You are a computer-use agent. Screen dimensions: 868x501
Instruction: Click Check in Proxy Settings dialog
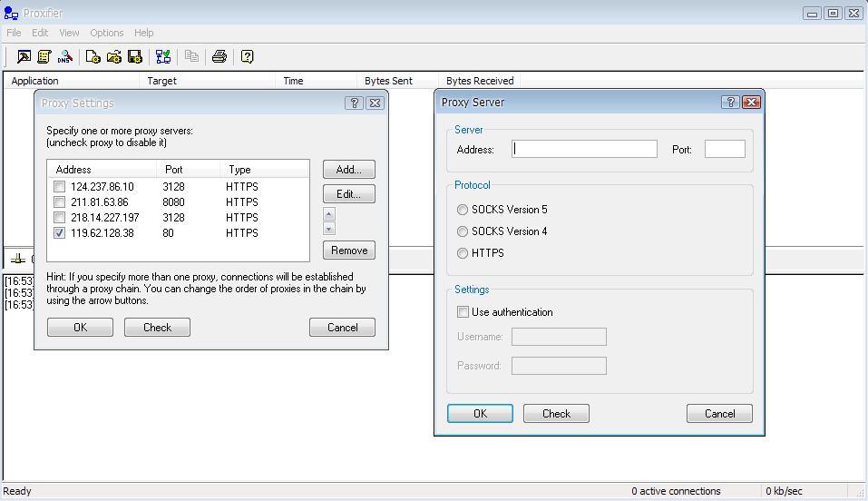pos(157,327)
